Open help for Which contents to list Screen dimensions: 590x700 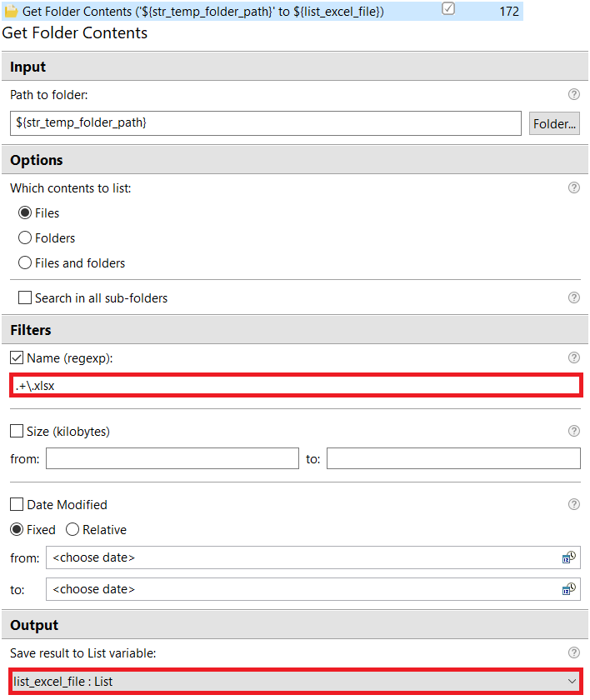coord(573,187)
